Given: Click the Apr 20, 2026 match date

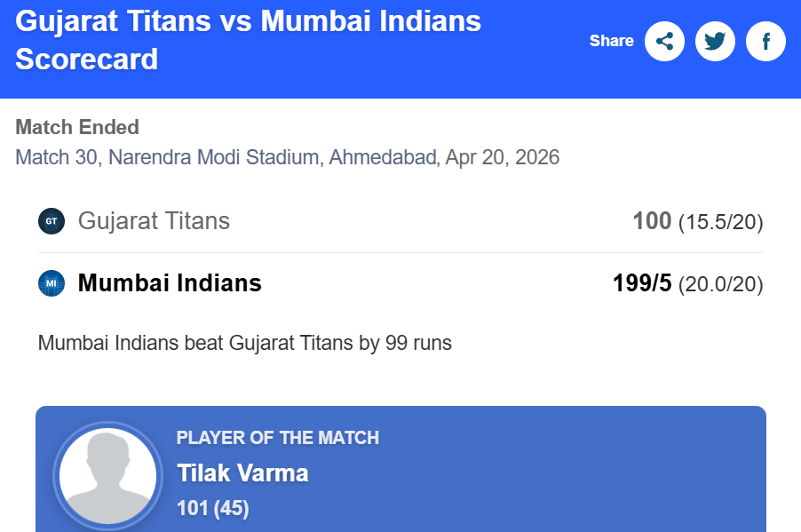Looking at the screenshot, I should point(503,158).
